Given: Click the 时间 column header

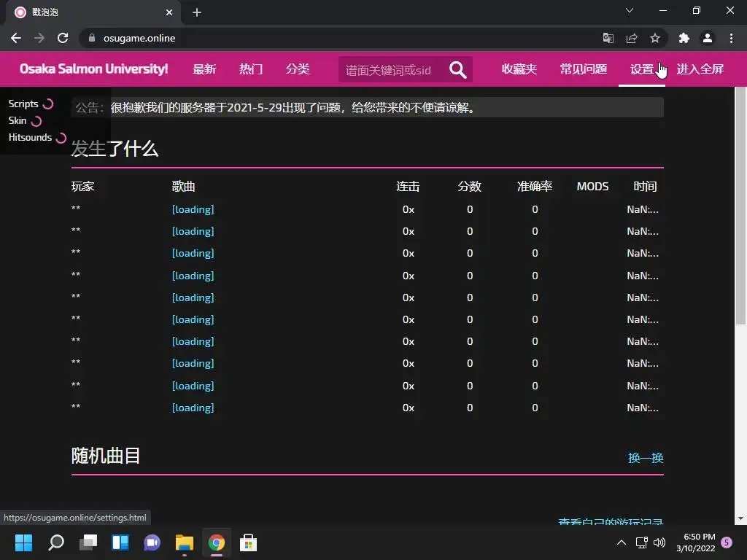Looking at the screenshot, I should pos(645,187).
